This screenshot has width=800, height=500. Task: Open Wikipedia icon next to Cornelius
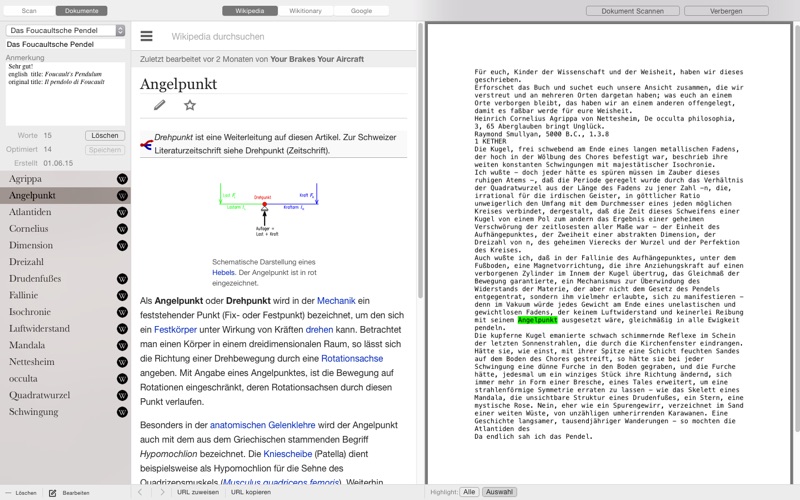[x=122, y=229]
